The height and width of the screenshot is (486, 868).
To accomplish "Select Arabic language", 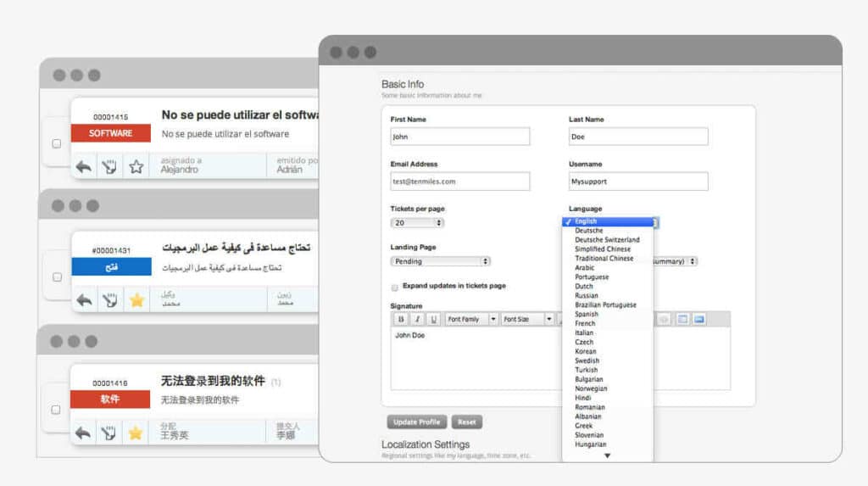I will coord(608,268).
